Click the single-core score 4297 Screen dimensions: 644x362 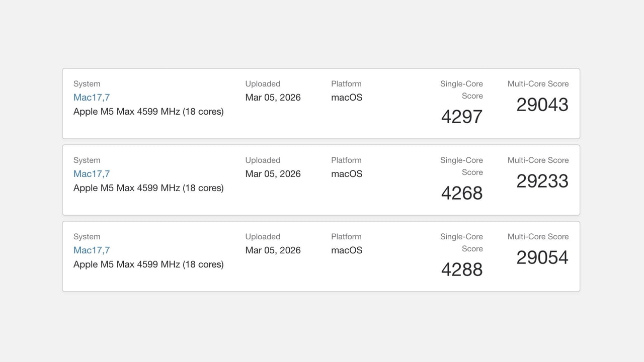tap(461, 116)
